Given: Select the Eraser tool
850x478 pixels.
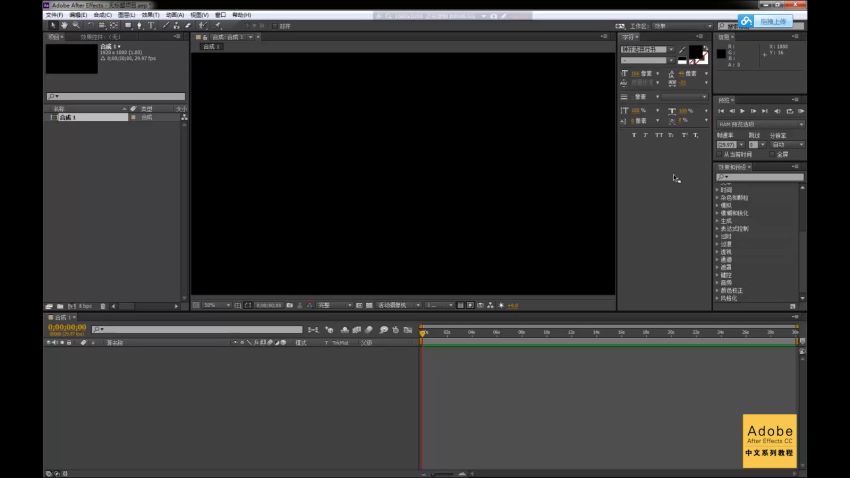Looking at the screenshot, I should [188, 25].
